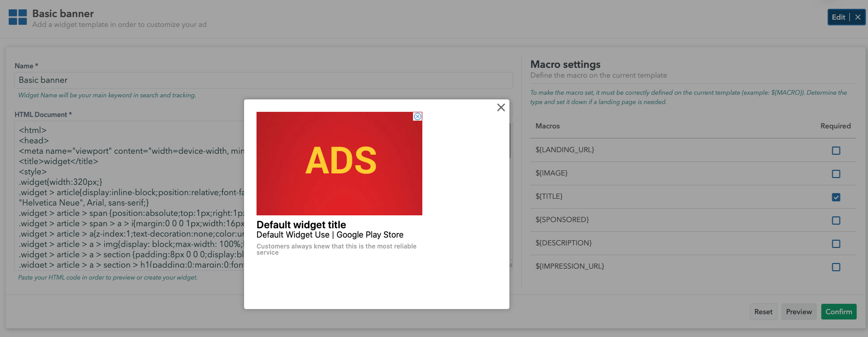Image resolution: width=868 pixels, height=337 pixels.
Task: Click the Google Play Store sponsor text
Action: 369,235
